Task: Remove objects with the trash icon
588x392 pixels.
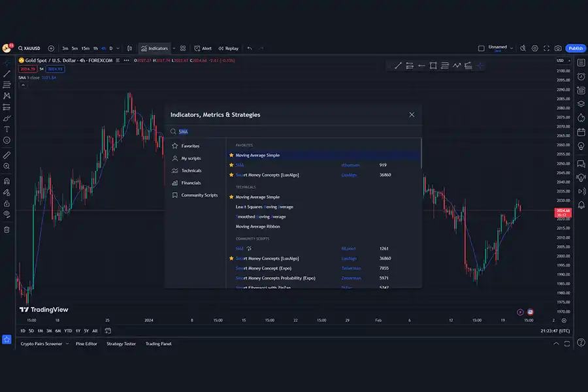Action: [7, 229]
